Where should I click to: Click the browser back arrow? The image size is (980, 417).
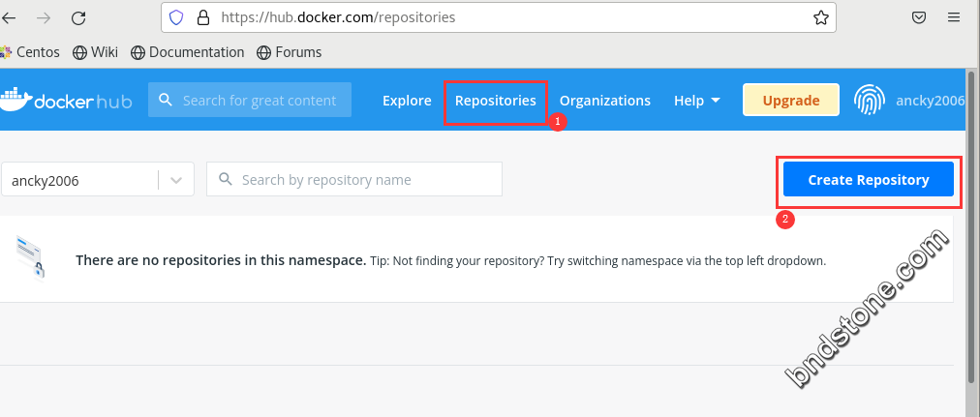(9, 17)
